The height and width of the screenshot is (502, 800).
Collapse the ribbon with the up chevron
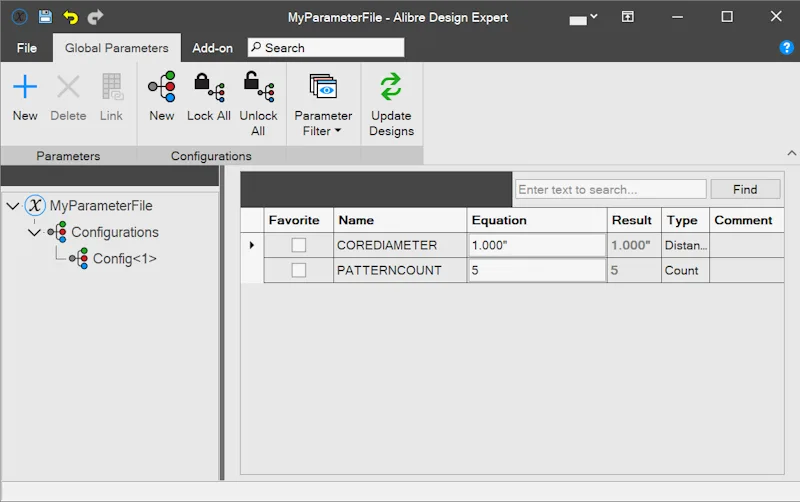click(791, 153)
